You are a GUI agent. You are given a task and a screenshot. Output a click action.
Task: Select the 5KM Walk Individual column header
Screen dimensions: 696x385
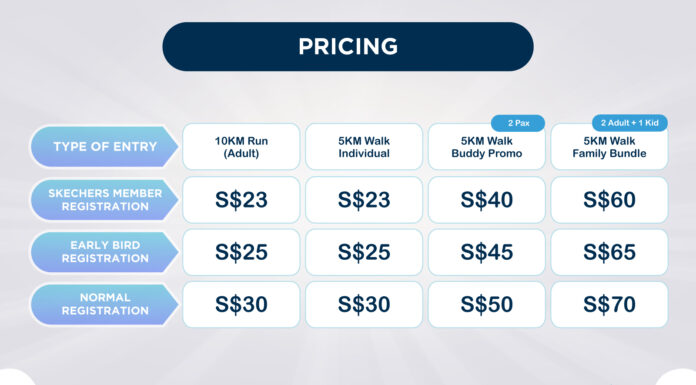(x=364, y=147)
